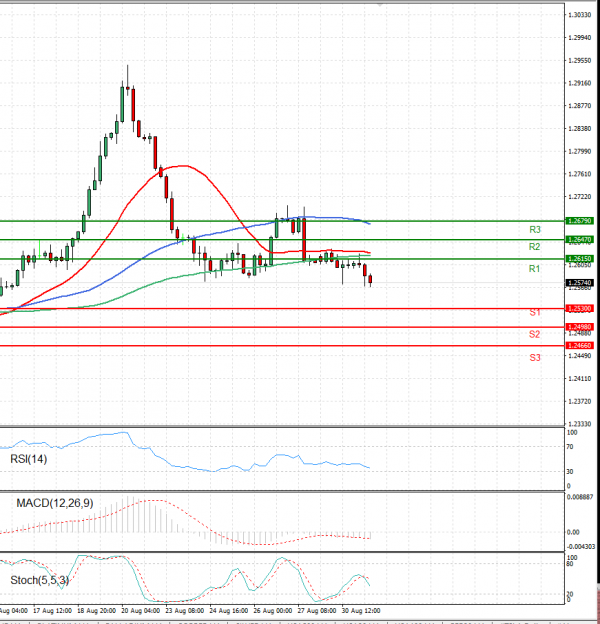Click the RSI(14) indicator label
Viewport: 600px width, 624px height.
(x=28, y=459)
